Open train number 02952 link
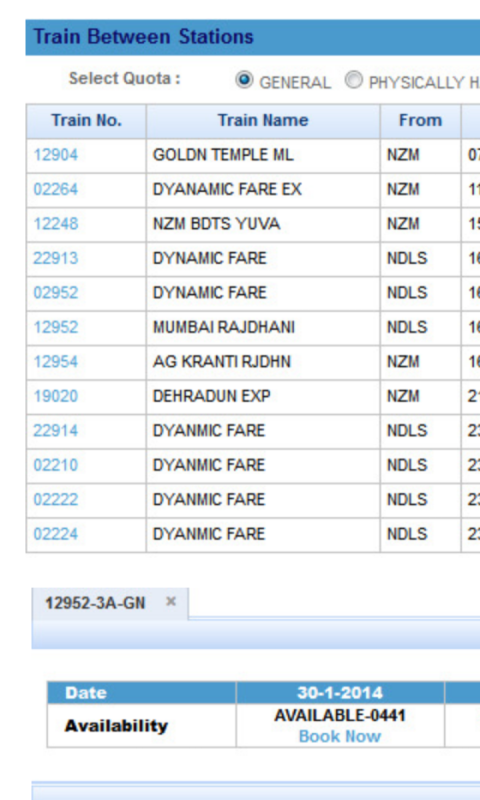Screen dimensions: 480x800 (x=56, y=293)
